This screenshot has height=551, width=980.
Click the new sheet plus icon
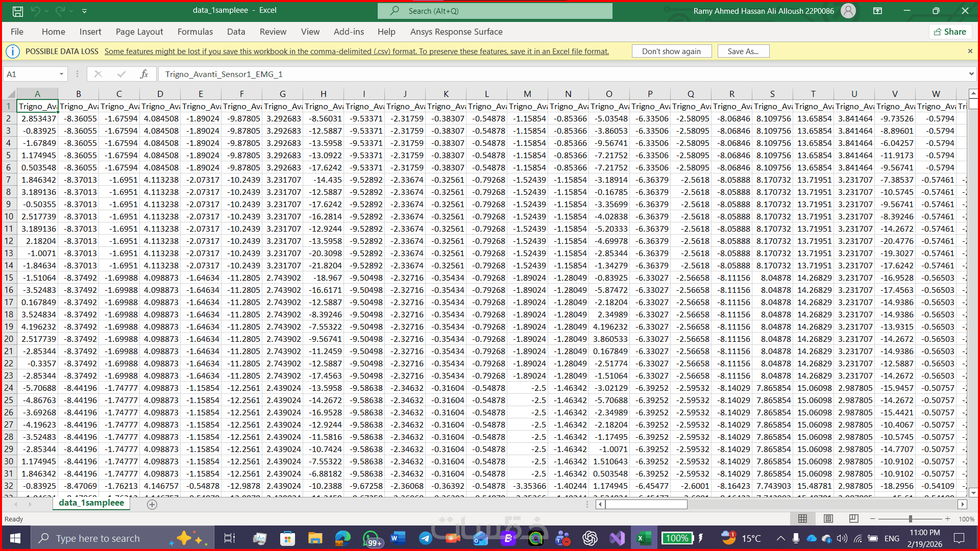pyautogui.click(x=152, y=505)
